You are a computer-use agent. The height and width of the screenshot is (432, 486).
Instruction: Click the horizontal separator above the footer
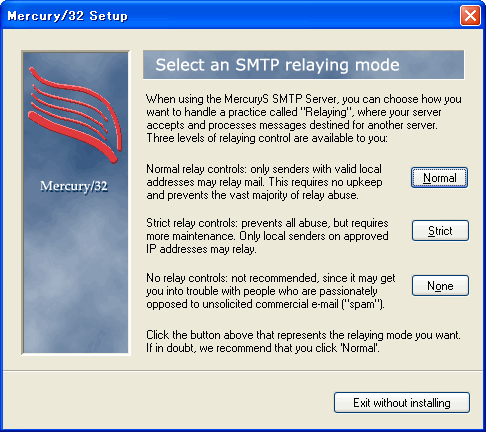click(x=243, y=370)
